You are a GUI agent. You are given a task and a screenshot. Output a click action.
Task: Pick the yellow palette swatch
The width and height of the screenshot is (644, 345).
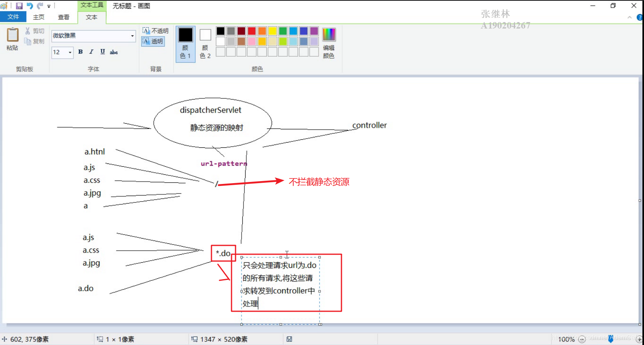[273, 31]
